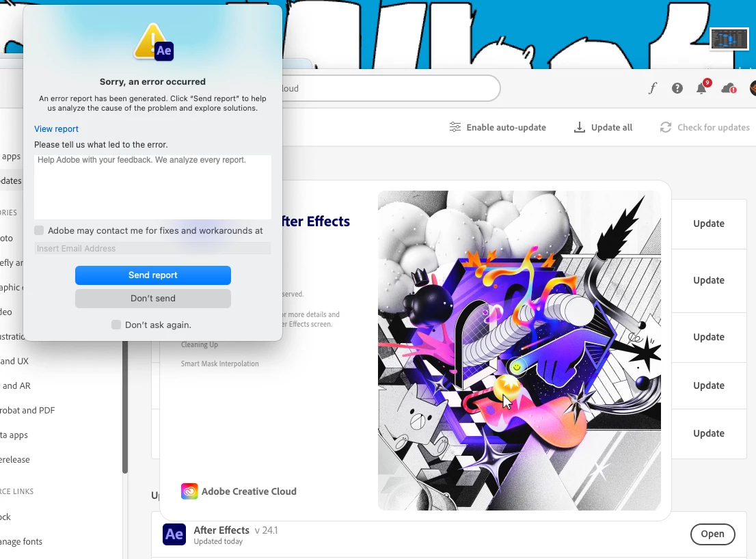Viewport: 756px width, 559px height.
Task: Open the View report link
Action: point(56,128)
